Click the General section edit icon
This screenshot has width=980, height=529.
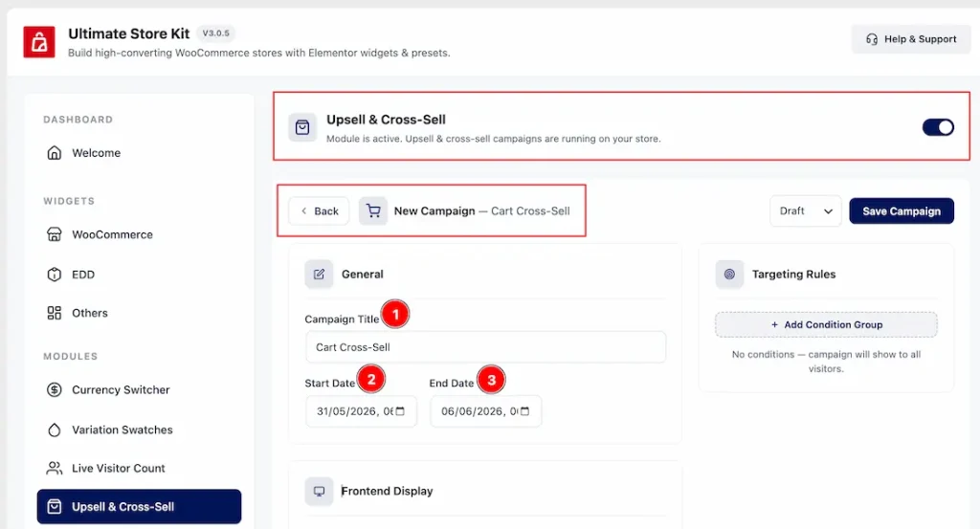click(319, 275)
